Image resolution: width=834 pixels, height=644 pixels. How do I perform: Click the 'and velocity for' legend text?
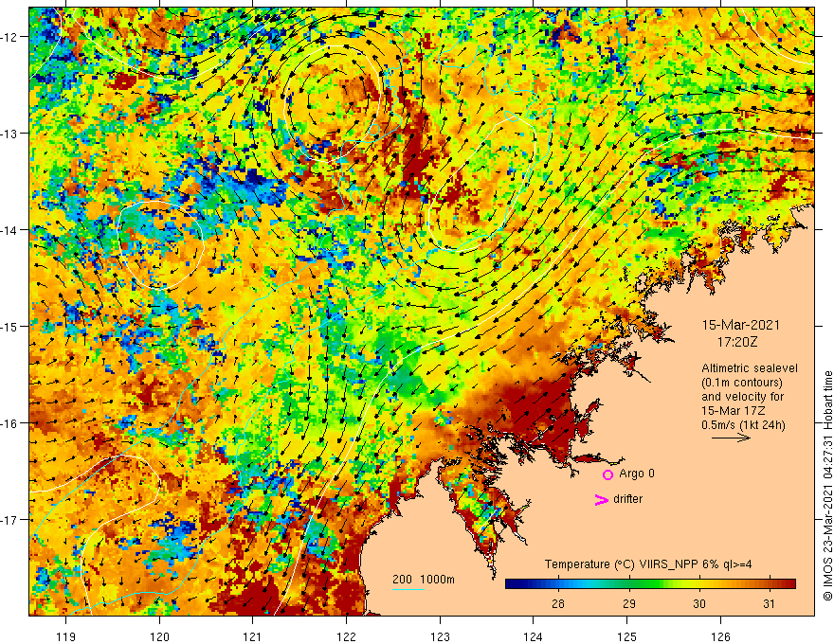(x=742, y=397)
